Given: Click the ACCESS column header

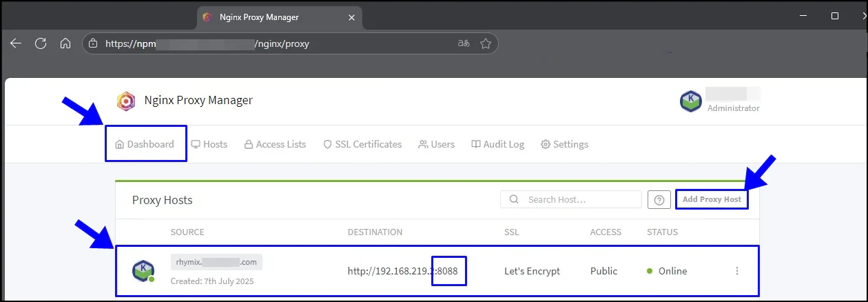Looking at the screenshot, I should pos(606,232).
